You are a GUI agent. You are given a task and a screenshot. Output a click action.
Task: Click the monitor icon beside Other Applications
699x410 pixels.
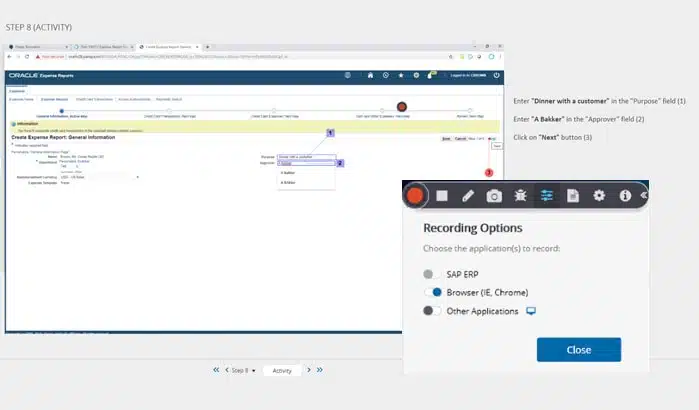(530, 311)
